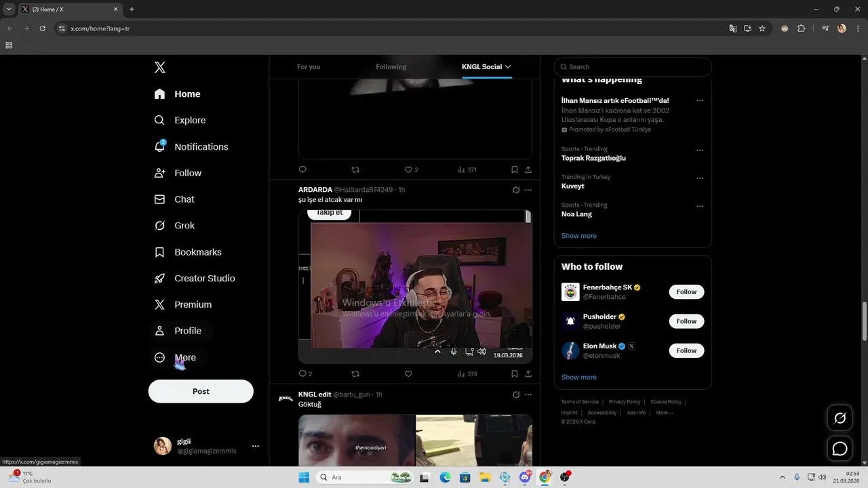Open the Follow page in sidebar
The height and width of the screenshot is (488, 868).
[178, 173]
